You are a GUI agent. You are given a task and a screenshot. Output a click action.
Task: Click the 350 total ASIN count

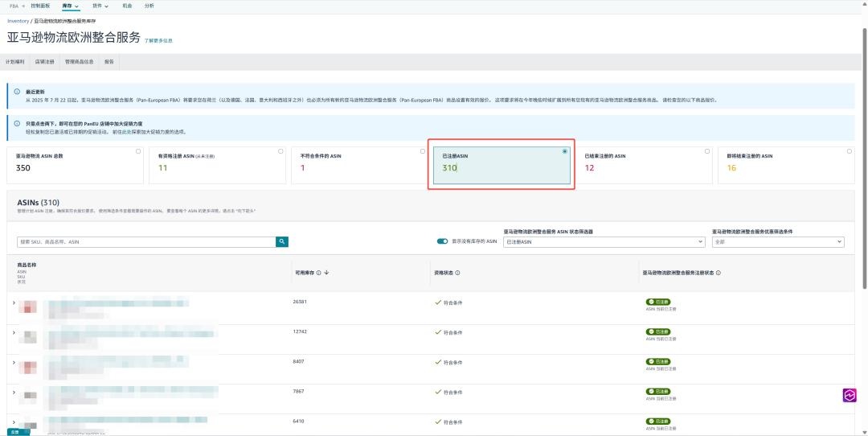(x=23, y=168)
